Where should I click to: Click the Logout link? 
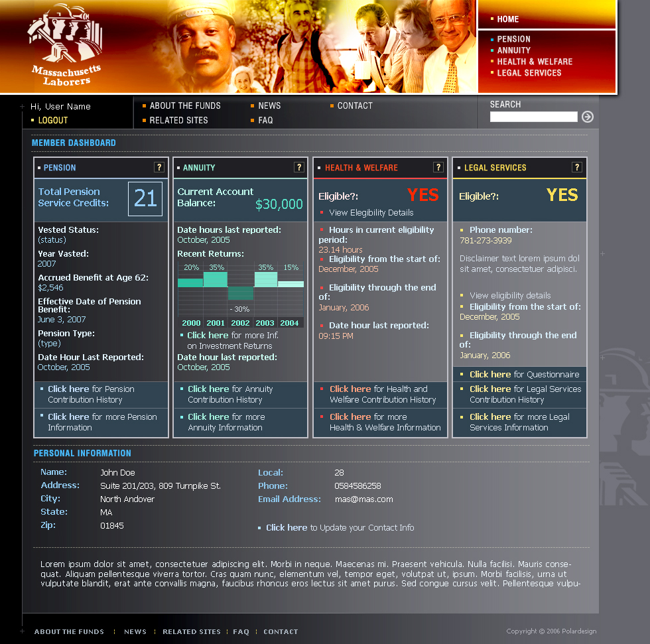(53, 120)
